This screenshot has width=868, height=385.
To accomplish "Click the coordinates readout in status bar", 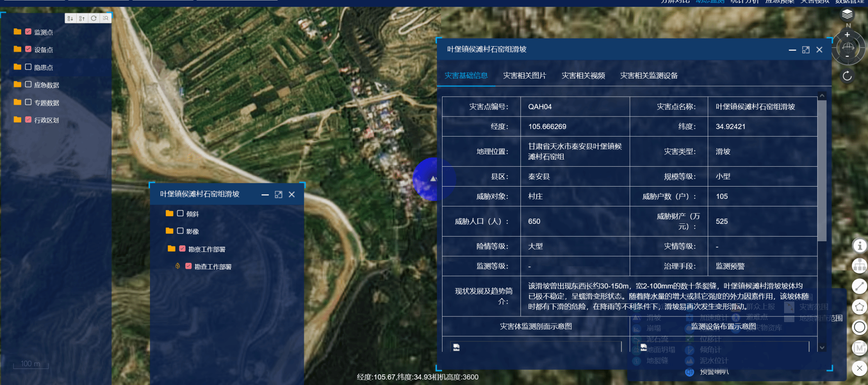I will pos(417,377).
